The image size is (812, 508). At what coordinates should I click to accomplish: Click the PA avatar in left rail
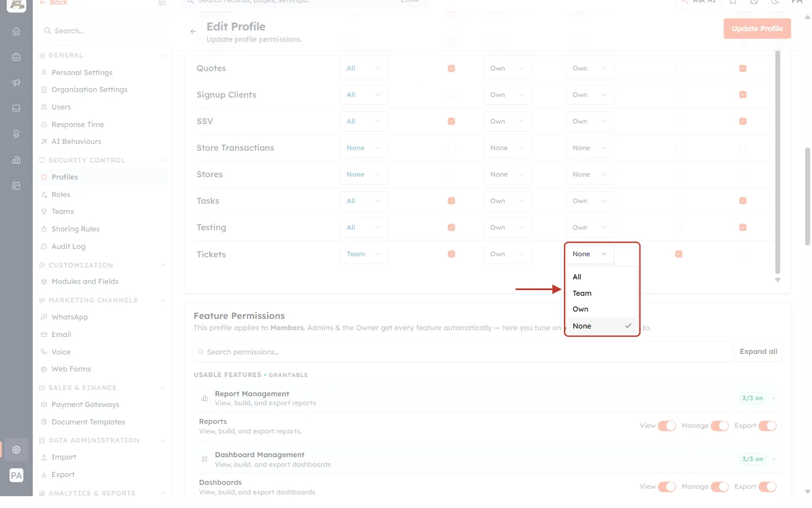[x=16, y=475]
